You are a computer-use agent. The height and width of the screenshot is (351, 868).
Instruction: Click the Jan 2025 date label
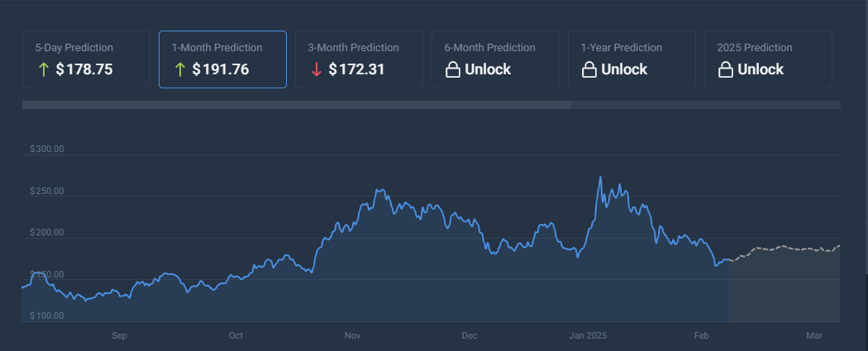point(589,335)
